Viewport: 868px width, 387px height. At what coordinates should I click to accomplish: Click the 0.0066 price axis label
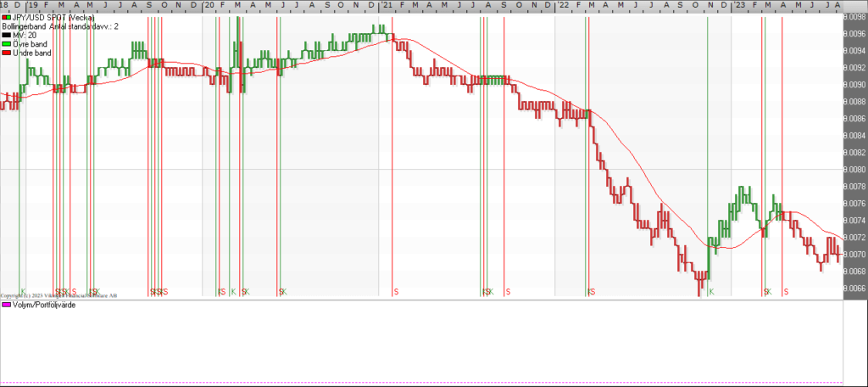[x=854, y=289]
